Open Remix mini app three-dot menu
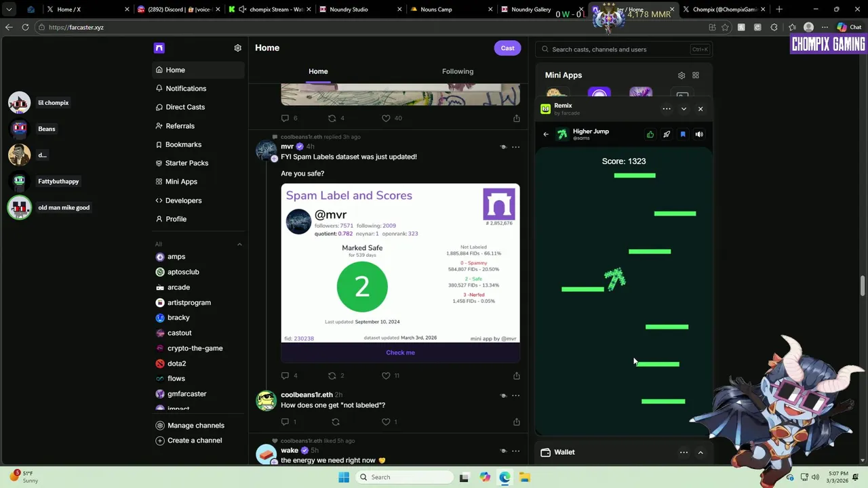This screenshot has height=488, width=868. (x=667, y=108)
